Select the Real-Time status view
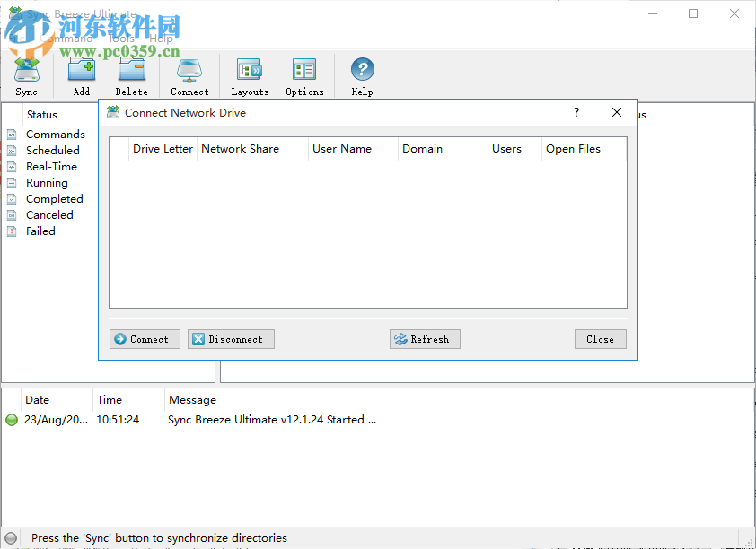 pyautogui.click(x=52, y=166)
